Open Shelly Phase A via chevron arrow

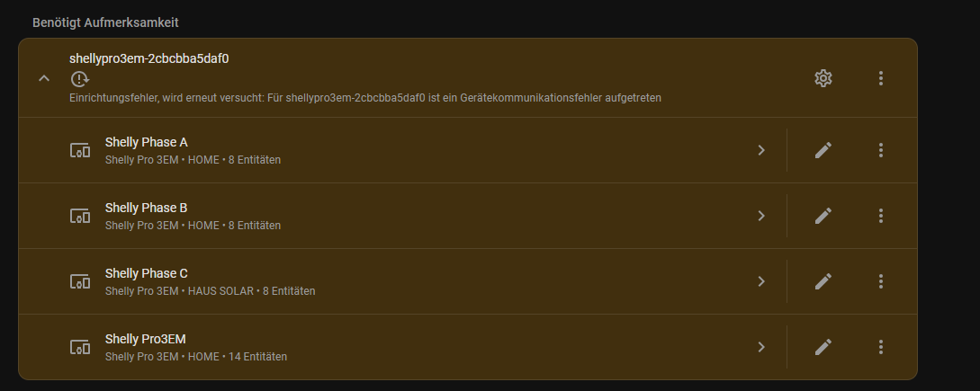[760, 150]
